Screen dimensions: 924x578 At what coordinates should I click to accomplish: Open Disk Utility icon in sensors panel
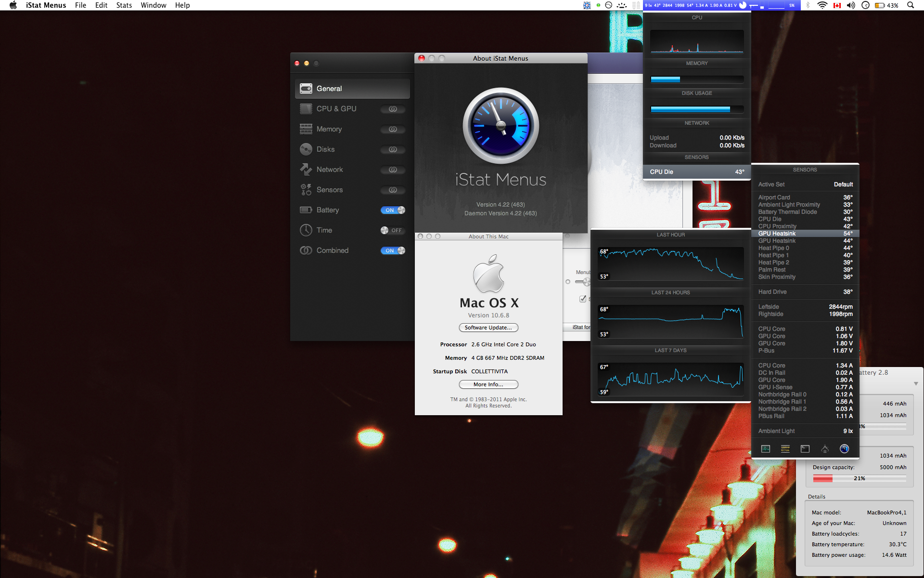pos(825,449)
